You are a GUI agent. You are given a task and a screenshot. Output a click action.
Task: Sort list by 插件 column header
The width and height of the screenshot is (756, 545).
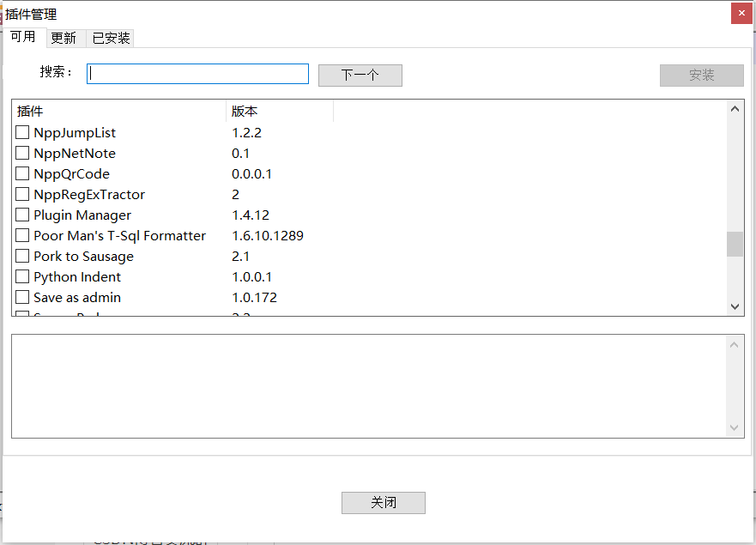pos(118,111)
